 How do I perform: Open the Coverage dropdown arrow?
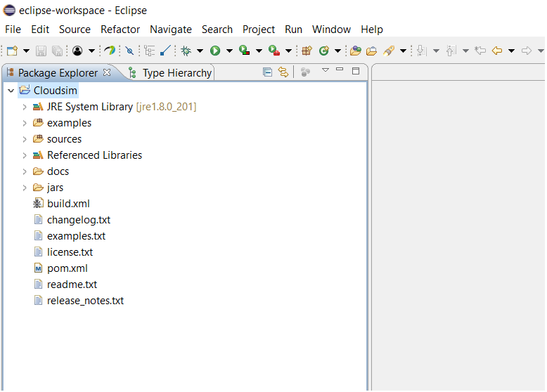259,51
